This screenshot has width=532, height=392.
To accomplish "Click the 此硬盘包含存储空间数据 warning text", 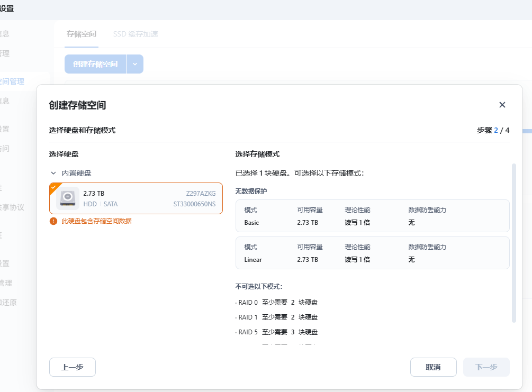I will pyautogui.click(x=96, y=221).
